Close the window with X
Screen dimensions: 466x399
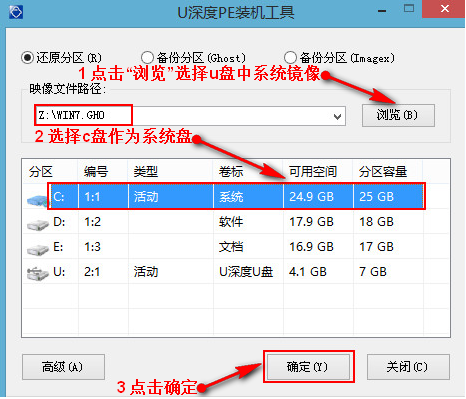[x=444, y=9]
